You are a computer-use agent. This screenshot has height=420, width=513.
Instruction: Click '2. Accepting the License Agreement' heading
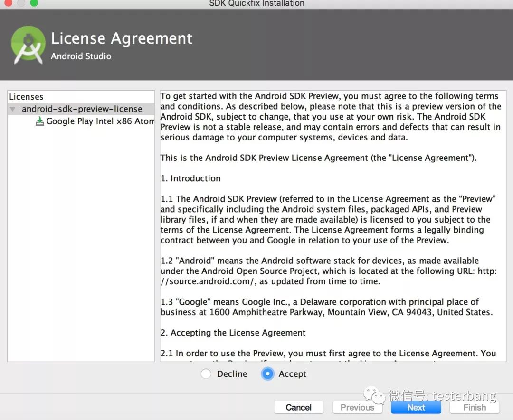pos(233,333)
